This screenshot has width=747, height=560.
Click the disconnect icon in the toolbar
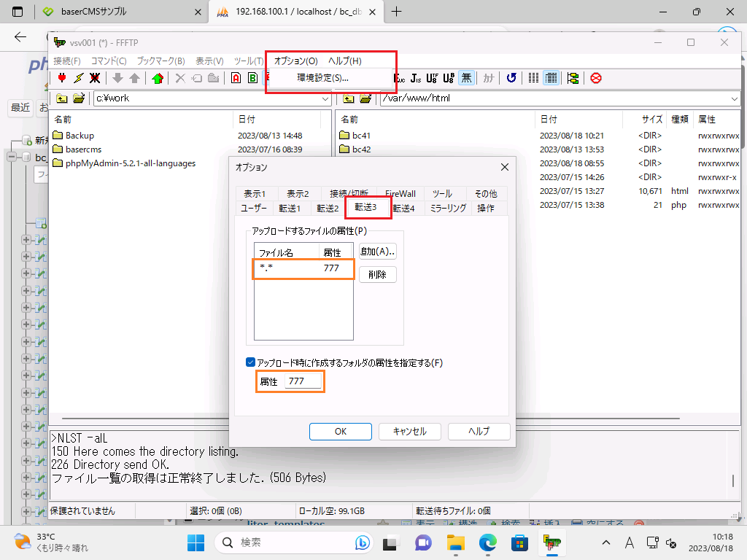(x=95, y=78)
